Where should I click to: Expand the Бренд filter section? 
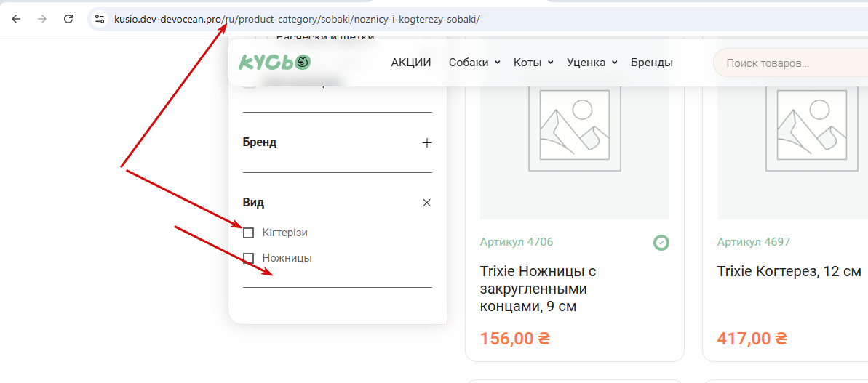(426, 143)
